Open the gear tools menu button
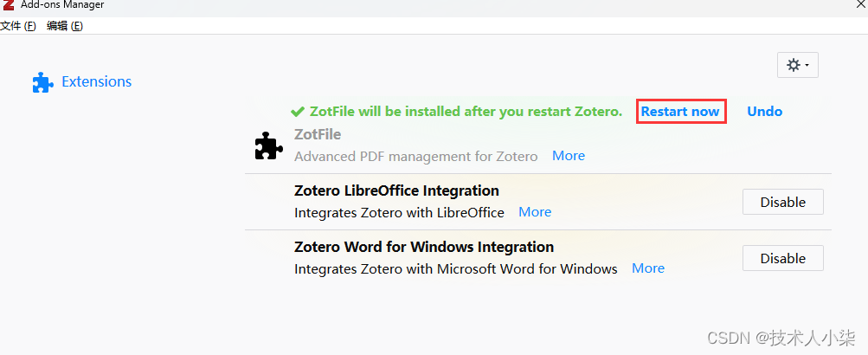The height and width of the screenshot is (355, 868). 798,65
